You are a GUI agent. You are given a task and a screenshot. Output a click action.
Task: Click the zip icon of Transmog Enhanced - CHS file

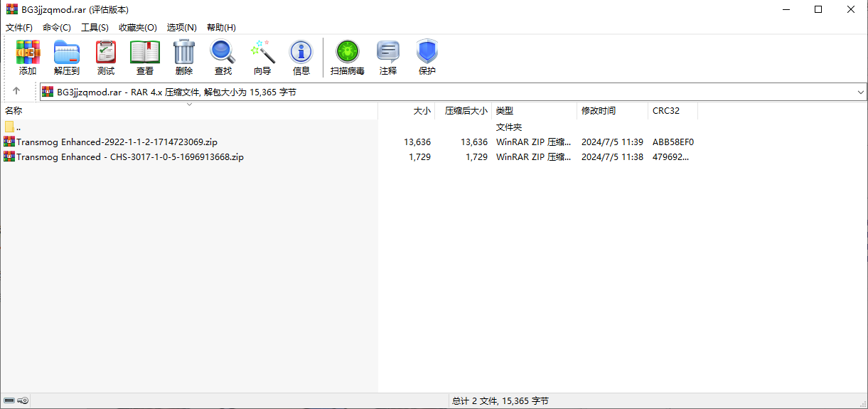coord(9,156)
